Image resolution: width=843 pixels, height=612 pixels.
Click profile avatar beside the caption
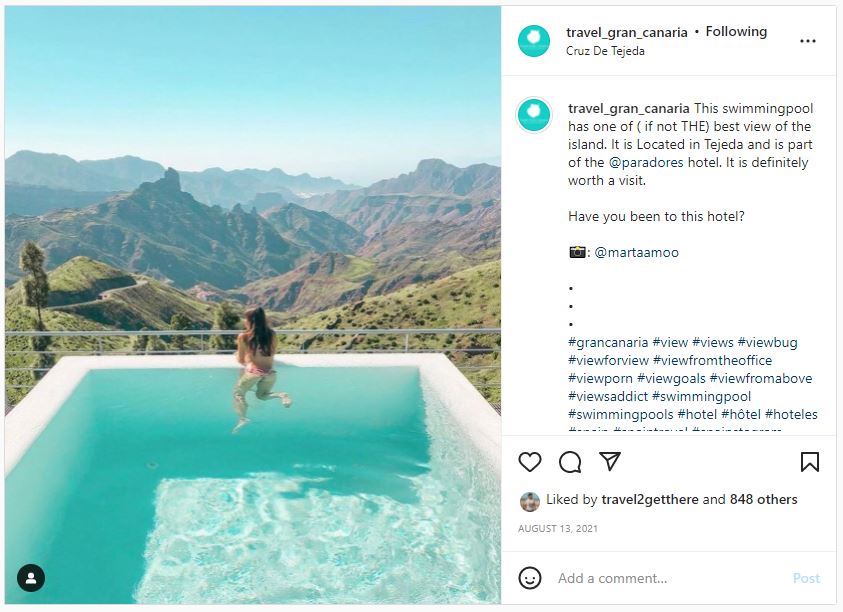point(534,115)
